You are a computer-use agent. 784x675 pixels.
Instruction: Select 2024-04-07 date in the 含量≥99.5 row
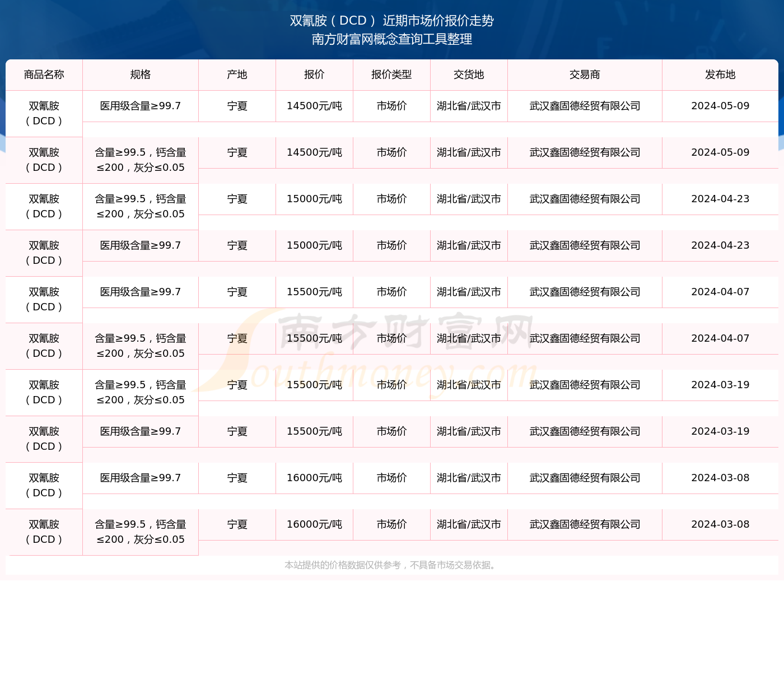720,338
